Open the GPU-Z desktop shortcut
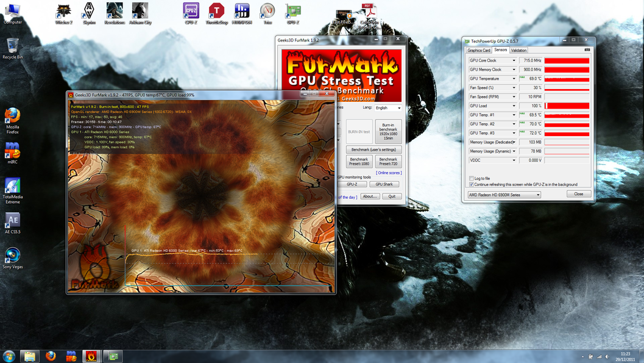 click(x=293, y=13)
